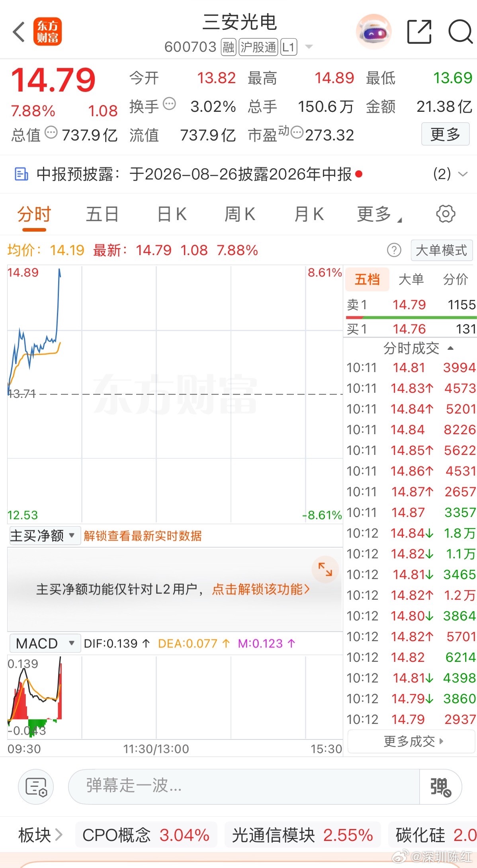Viewport: 477px width, 868px height.
Task: Switch to 分时 chart tab
Action: click(34, 215)
